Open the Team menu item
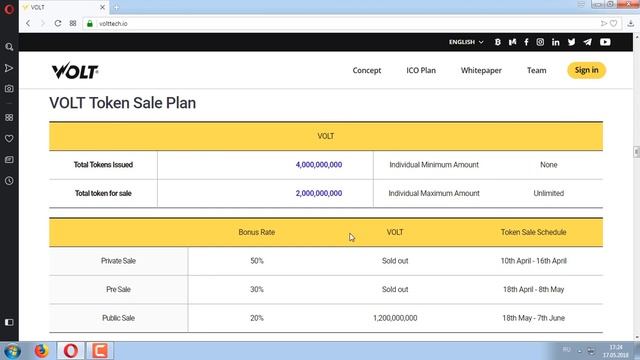This screenshot has height=360, width=640. (537, 70)
